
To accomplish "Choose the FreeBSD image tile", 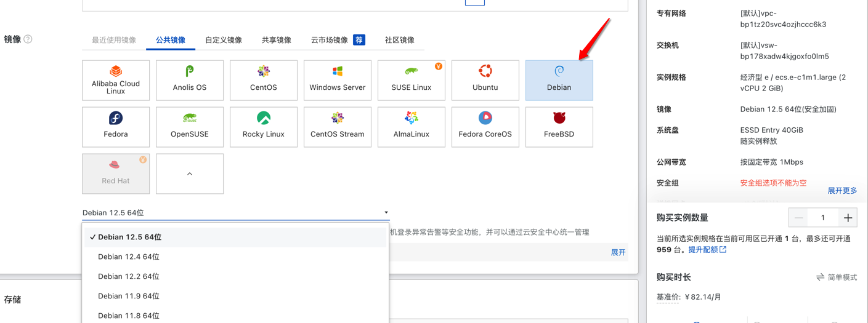I will (x=559, y=127).
